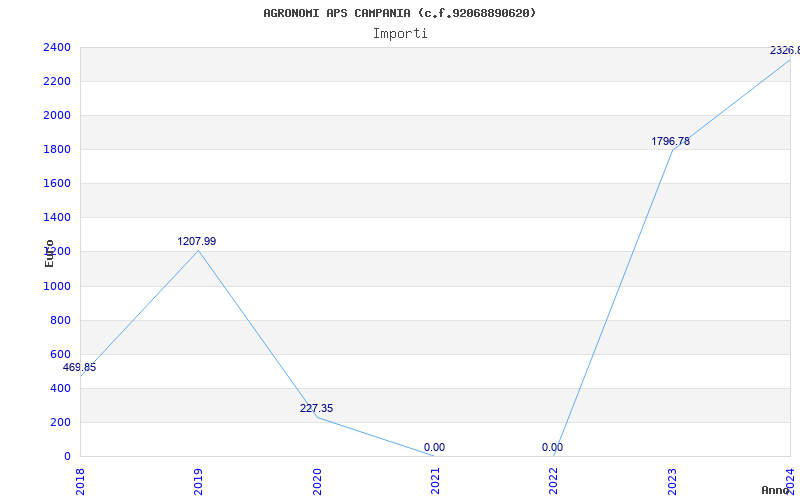Viewport: 800px width, 500px height.
Task: Click the 1800 y-axis tick label
Action: coord(57,149)
